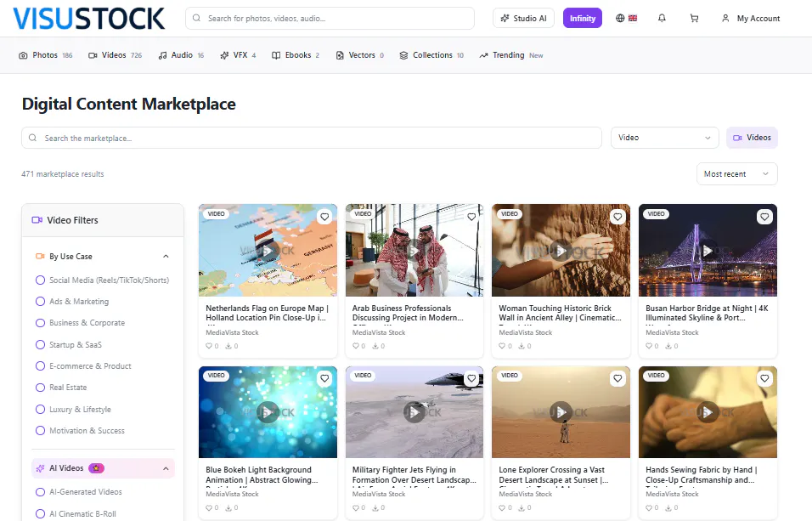This screenshot has width=812, height=521.
Task: Select AI-Generated Videos filter
Action: coord(79,491)
